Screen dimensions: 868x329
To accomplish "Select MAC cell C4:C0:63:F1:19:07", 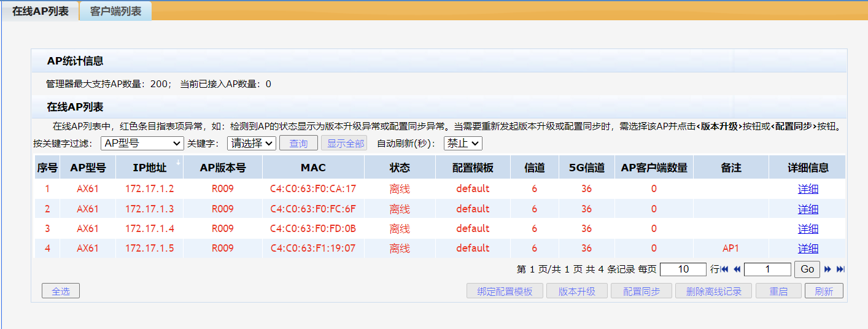I will point(313,248).
